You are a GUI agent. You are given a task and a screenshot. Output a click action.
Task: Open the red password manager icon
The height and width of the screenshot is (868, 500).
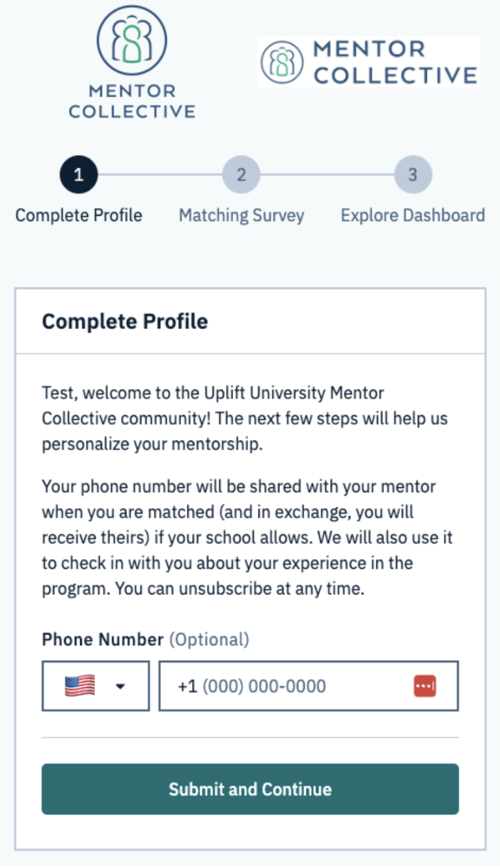tap(424, 686)
